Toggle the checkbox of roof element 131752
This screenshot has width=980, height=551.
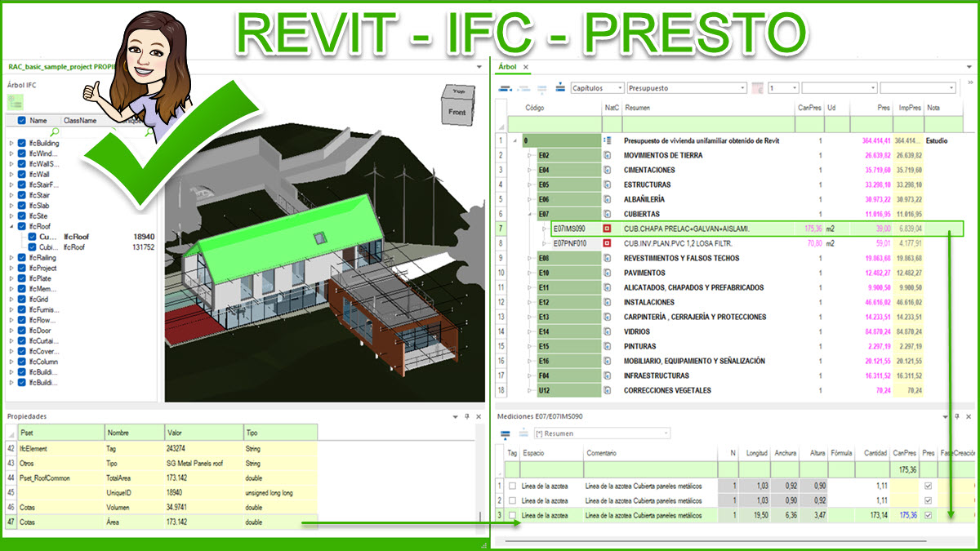click(x=32, y=247)
